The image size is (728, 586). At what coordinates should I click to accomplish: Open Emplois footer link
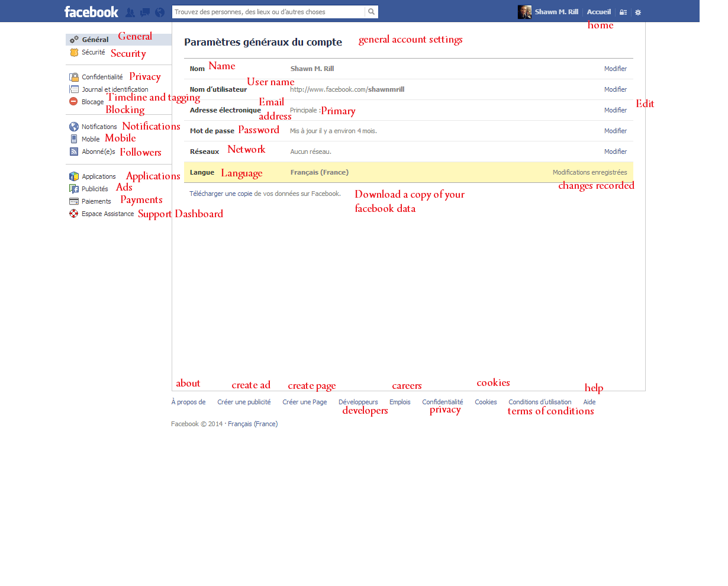[400, 402]
